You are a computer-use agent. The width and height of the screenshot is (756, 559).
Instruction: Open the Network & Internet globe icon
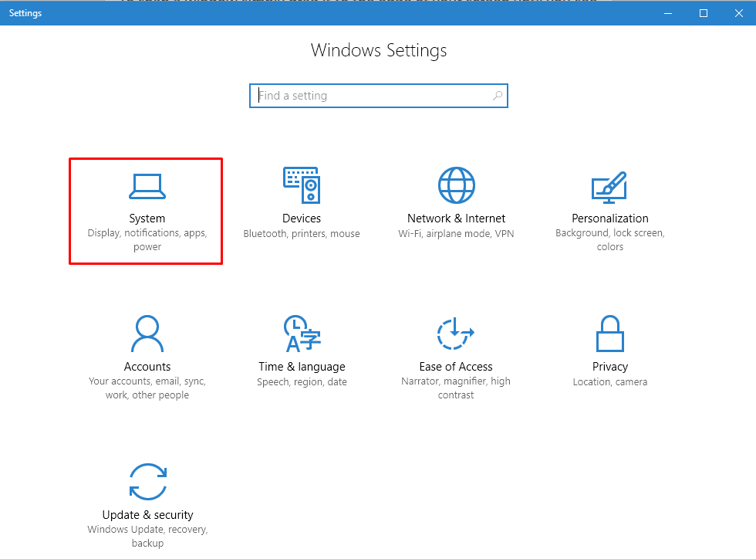click(x=456, y=185)
